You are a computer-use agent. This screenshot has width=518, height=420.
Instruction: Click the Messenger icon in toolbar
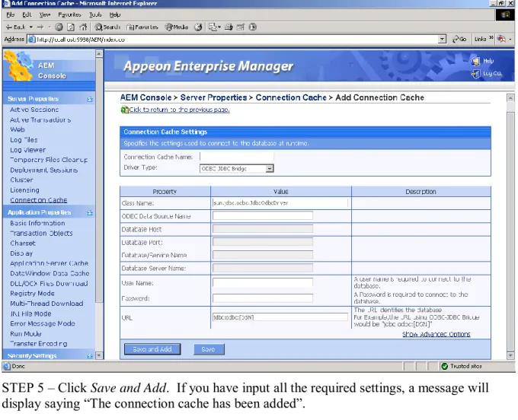pos(253,27)
